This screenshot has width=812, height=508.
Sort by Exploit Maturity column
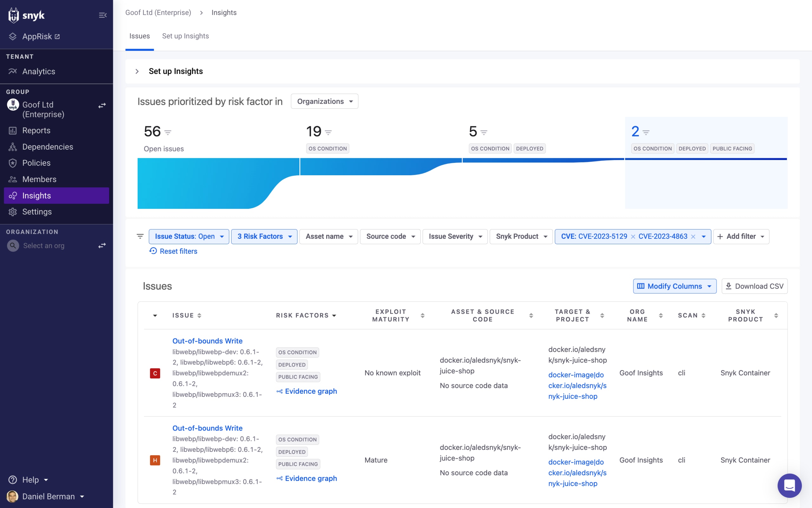coord(422,315)
